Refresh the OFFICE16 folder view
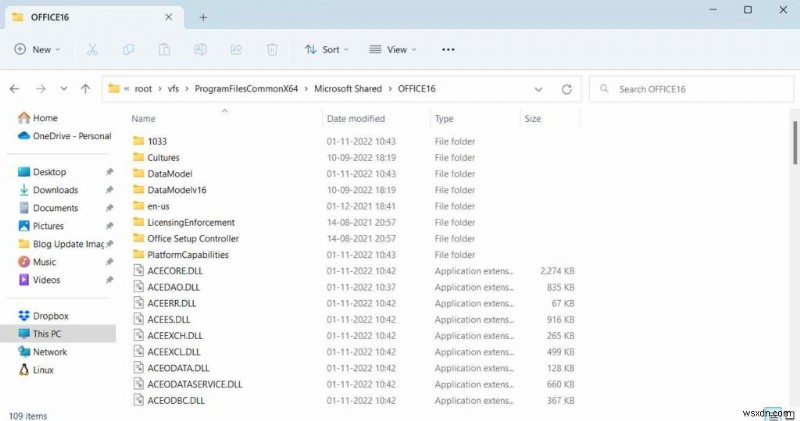 566,89
